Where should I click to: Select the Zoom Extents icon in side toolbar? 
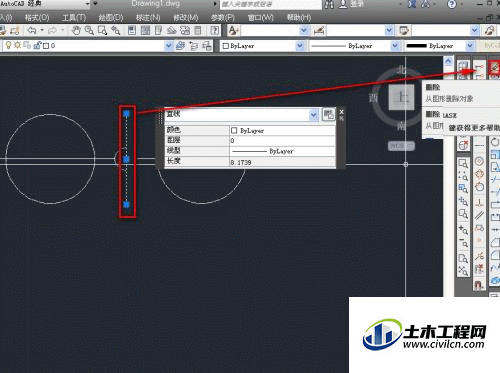pos(463,270)
